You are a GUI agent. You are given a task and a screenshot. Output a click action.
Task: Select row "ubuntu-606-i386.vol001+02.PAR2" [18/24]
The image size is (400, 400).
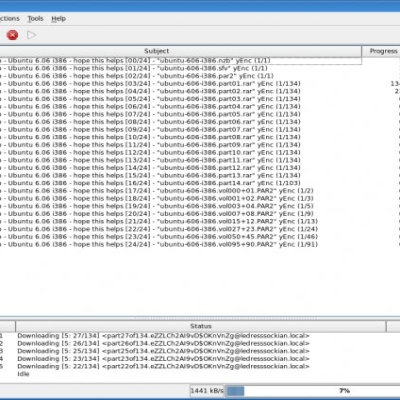pyautogui.click(x=200, y=199)
